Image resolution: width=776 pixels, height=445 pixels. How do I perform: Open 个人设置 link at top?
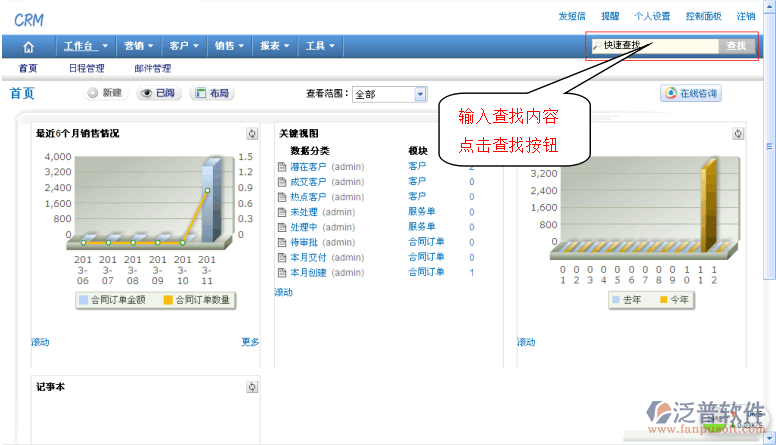[x=652, y=16]
